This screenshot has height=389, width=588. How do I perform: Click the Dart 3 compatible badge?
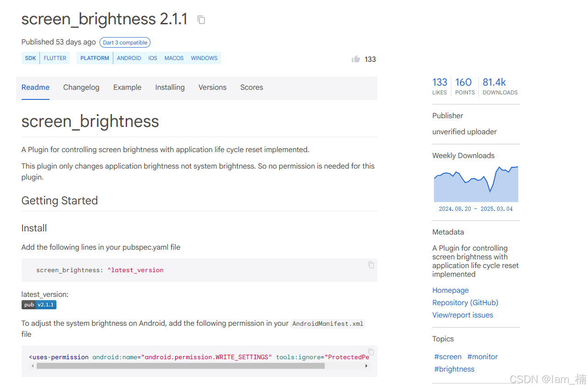tap(125, 43)
